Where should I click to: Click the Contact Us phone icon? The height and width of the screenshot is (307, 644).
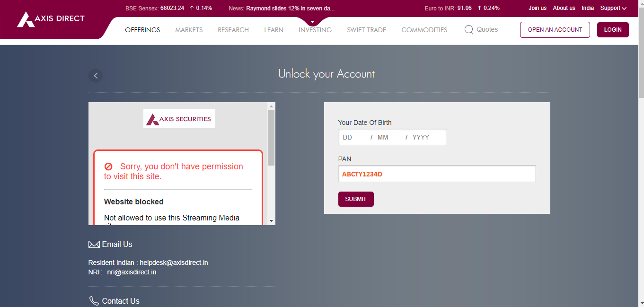click(94, 301)
